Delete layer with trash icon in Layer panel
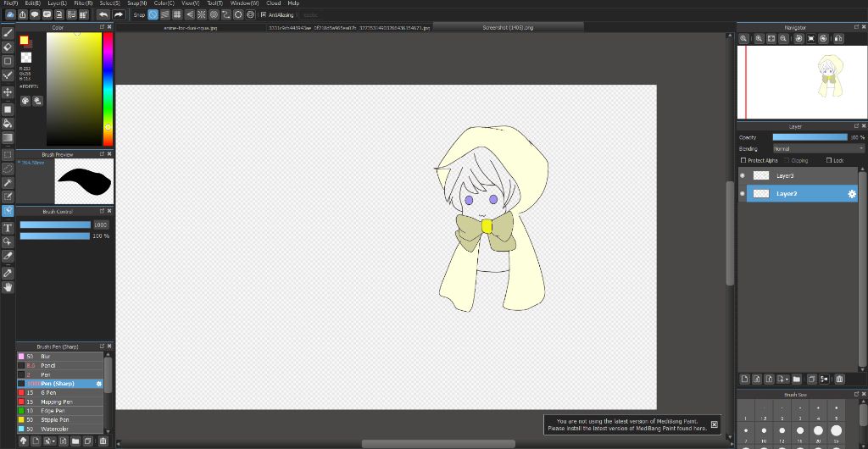The image size is (868, 449). 839,379
